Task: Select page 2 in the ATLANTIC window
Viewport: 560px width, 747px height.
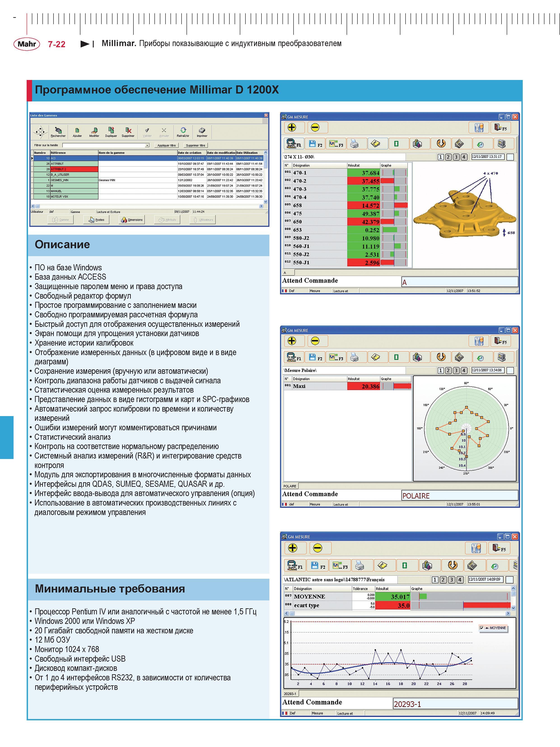Action: click(443, 580)
